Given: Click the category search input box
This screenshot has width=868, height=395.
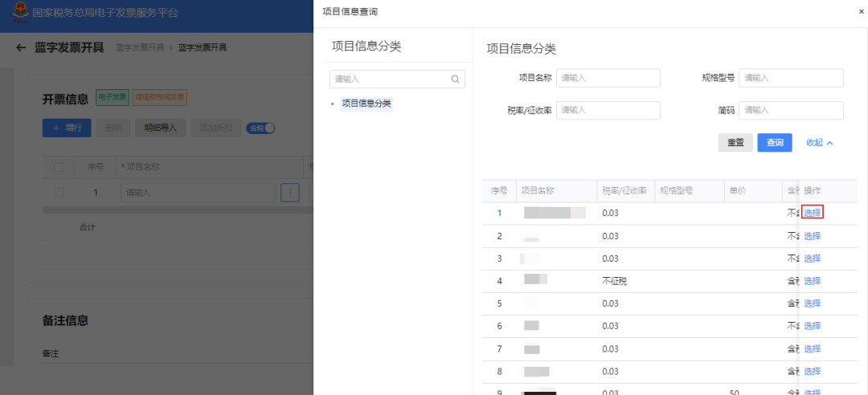Looking at the screenshot, I should [x=397, y=79].
